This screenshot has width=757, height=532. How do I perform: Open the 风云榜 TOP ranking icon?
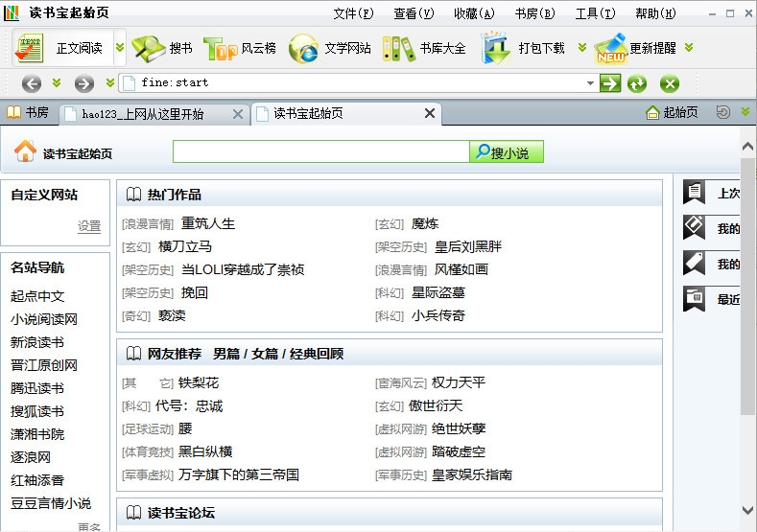[221, 49]
